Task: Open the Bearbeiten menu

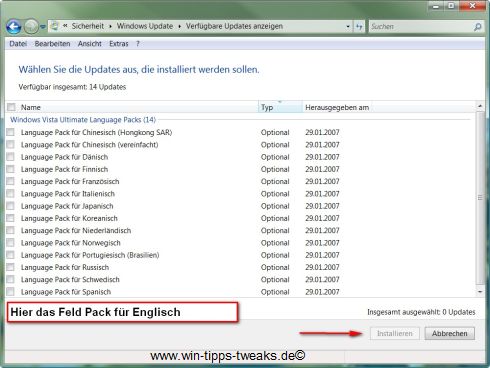Action: pyautogui.click(x=52, y=44)
